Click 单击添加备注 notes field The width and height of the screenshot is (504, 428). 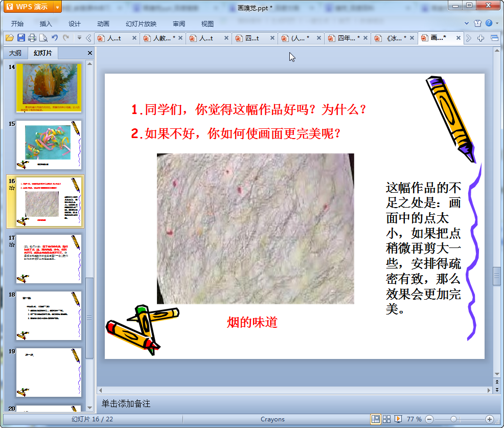point(294,403)
